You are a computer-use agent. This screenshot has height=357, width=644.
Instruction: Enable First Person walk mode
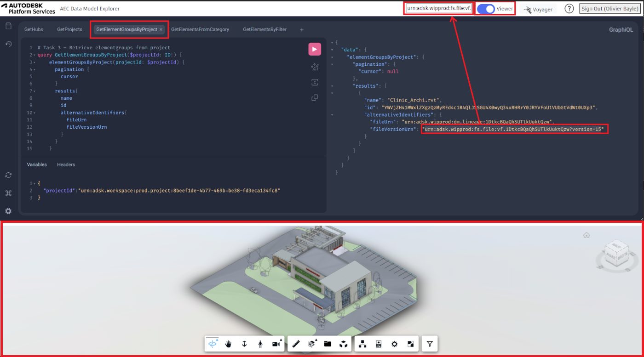coord(260,344)
